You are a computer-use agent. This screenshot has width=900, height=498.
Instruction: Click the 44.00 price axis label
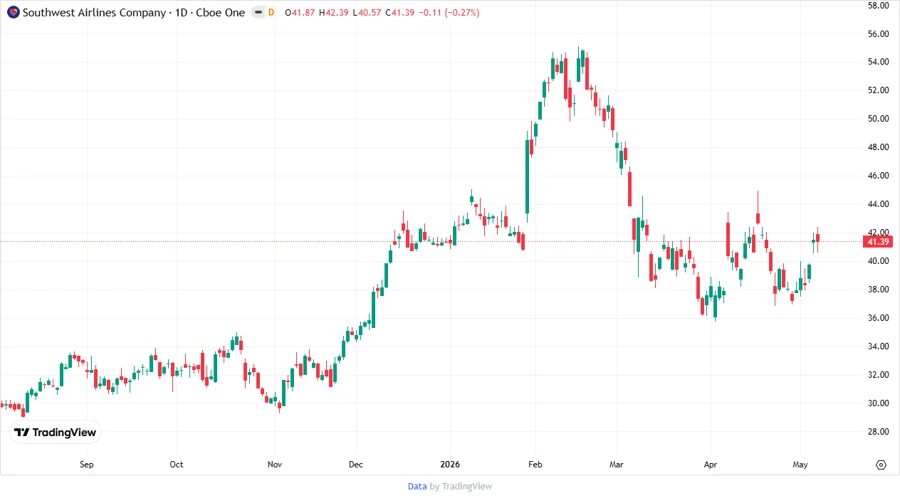coord(878,204)
